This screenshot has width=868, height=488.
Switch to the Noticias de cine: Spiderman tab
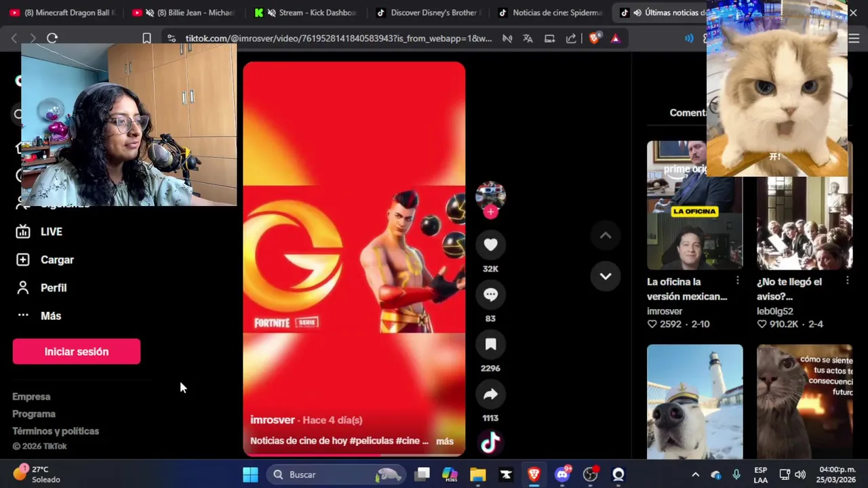(x=551, y=13)
